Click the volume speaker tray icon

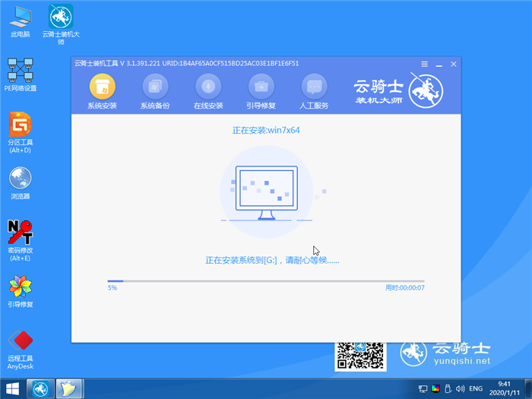(x=461, y=388)
